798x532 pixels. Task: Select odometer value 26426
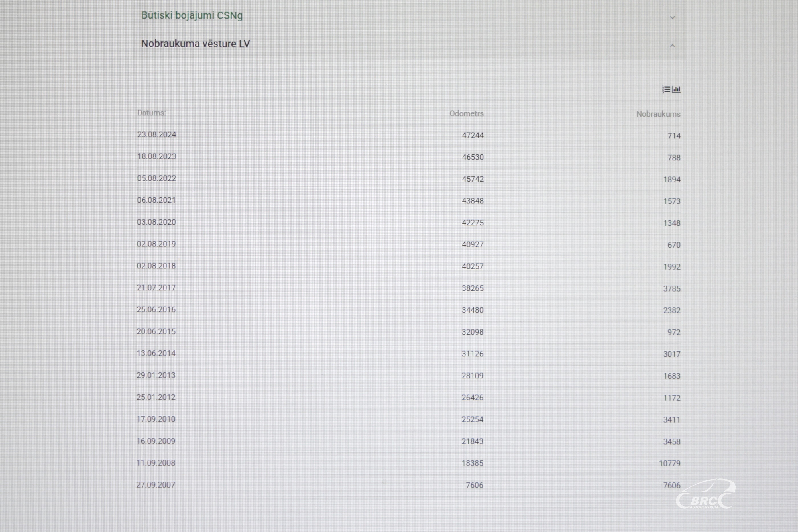pos(472,398)
